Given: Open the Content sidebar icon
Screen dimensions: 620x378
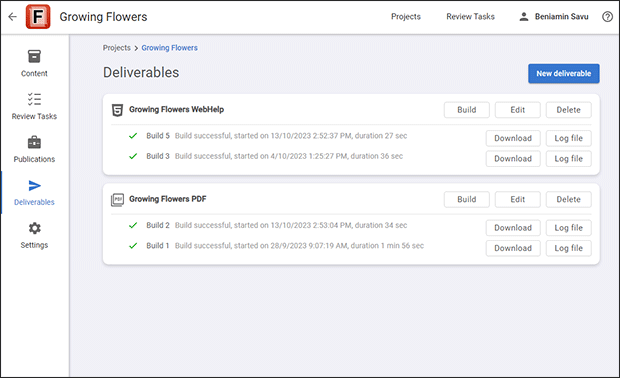Looking at the screenshot, I should 34,56.
